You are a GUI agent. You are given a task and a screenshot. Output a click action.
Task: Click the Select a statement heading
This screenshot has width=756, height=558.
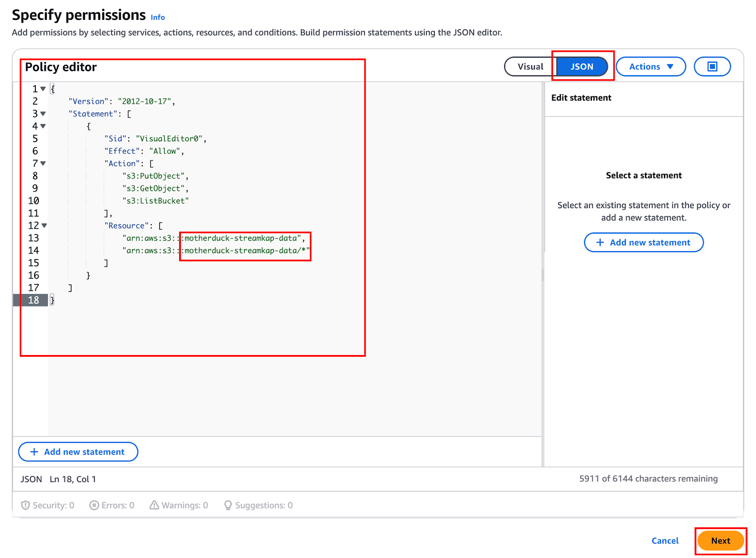click(x=644, y=176)
